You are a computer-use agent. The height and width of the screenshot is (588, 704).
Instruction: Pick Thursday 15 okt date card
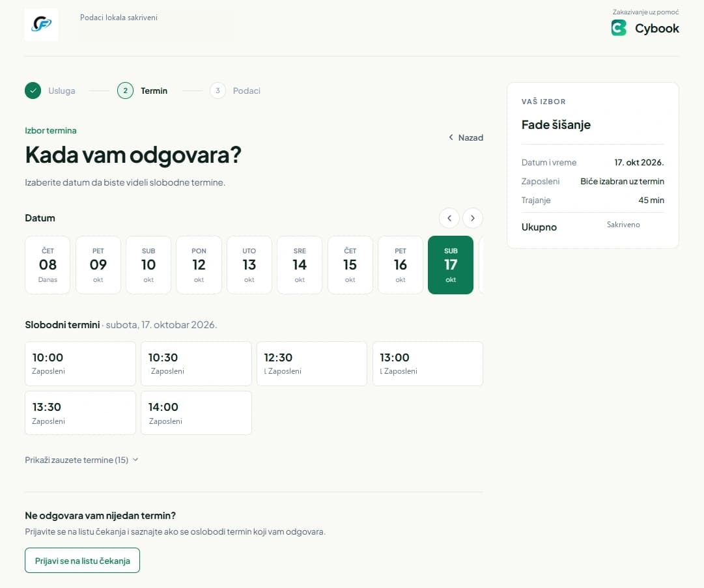pyautogui.click(x=350, y=265)
